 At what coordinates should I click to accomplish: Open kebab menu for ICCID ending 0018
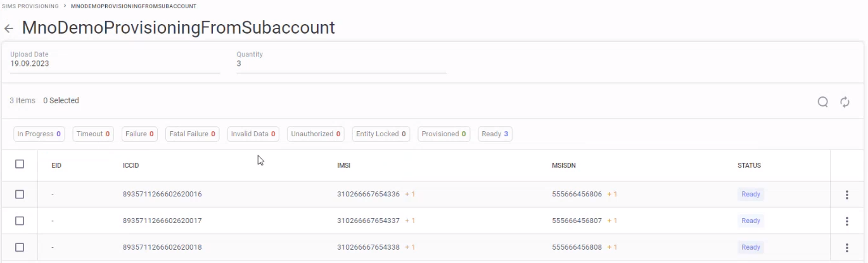(846, 247)
